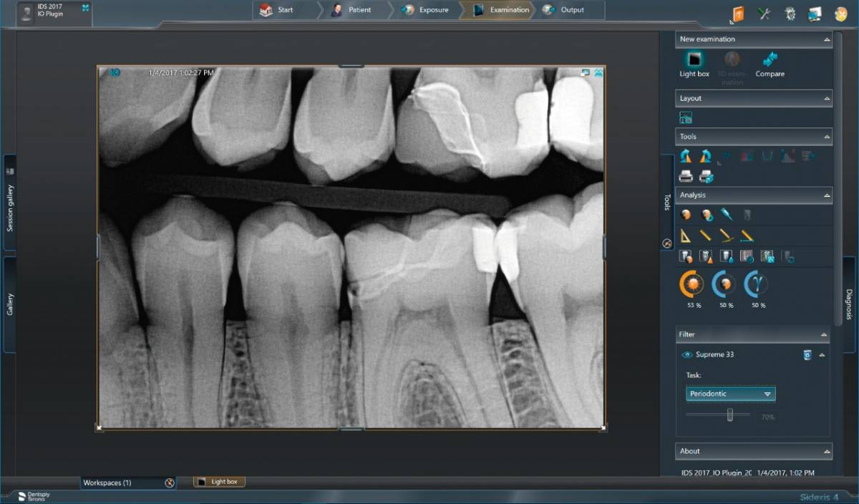This screenshot has width=859, height=504.
Task: Toggle visibility eye of Supreme 33 filter
Action: [x=687, y=354]
